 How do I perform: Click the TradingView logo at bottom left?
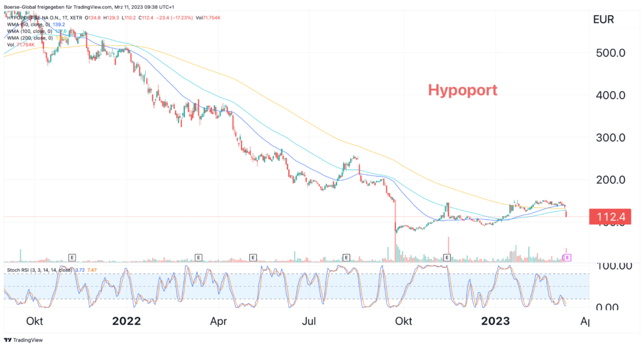point(23,340)
